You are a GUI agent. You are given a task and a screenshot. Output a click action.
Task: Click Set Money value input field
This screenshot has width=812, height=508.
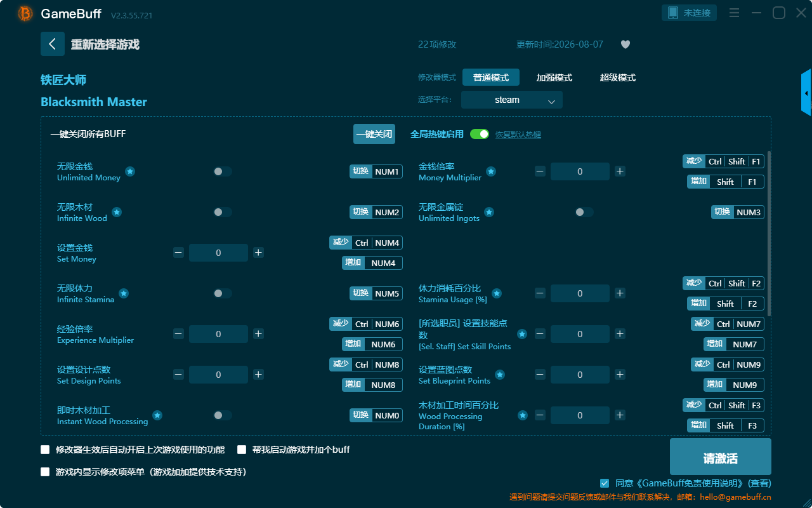point(218,253)
